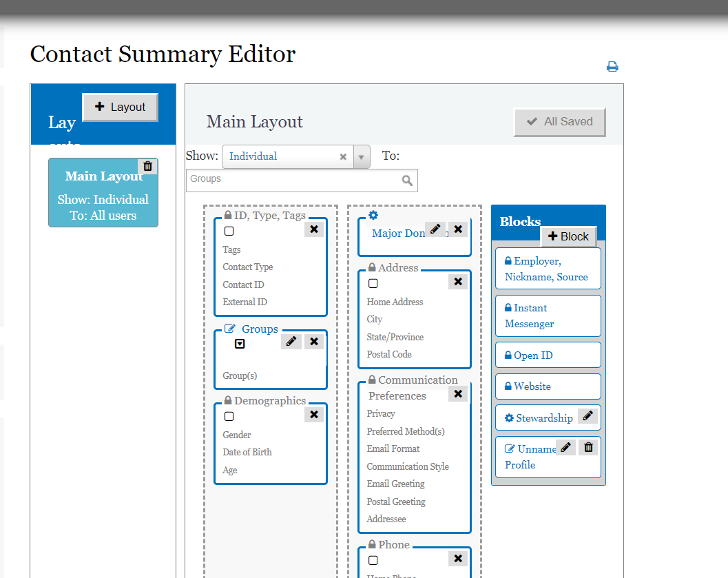
Task: Click the Major Donor gear icon
Action: click(x=373, y=215)
